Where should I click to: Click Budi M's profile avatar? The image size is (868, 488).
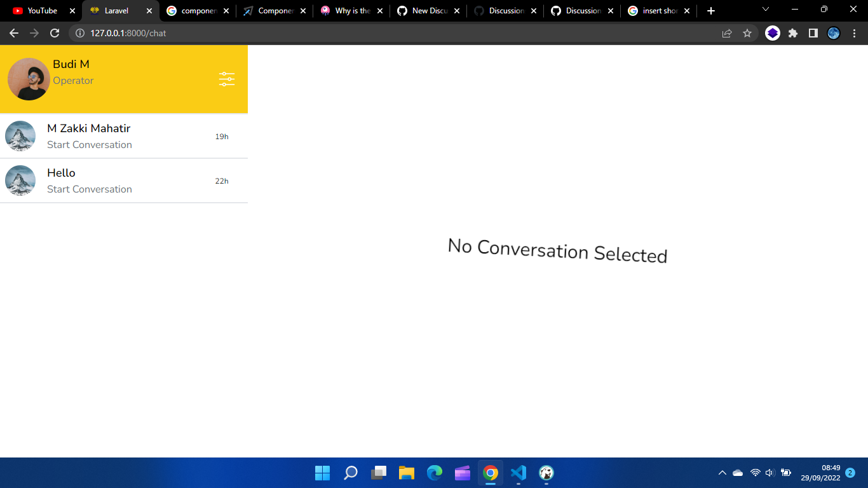click(x=28, y=79)
